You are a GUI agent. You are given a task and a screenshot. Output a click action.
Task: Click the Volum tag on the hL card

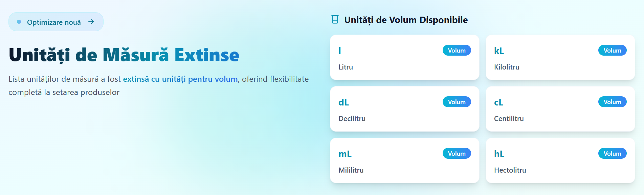613,153
